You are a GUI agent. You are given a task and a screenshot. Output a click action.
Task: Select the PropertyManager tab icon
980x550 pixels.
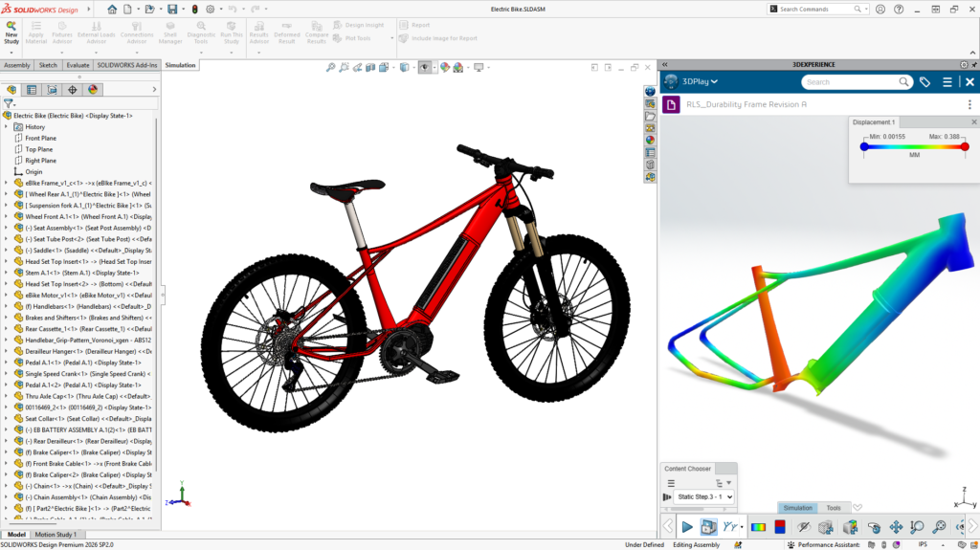[x=32, y=90]
